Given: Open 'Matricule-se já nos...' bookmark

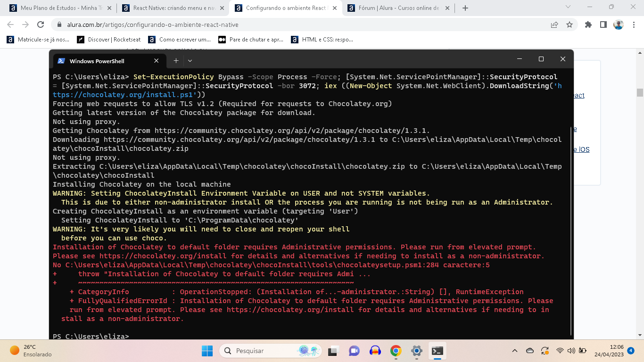Looking at the screenshot, I should pyautogui.click(x=38, y=40).
